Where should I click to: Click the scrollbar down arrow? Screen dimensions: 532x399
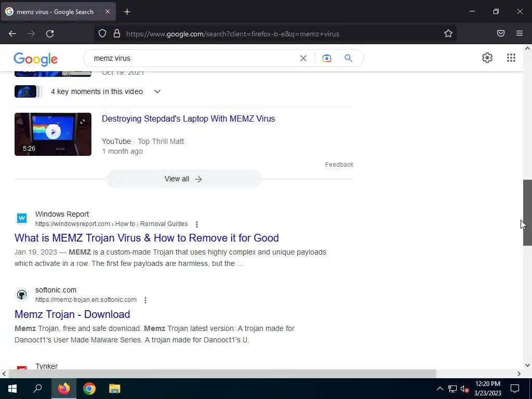coord(527,365)
